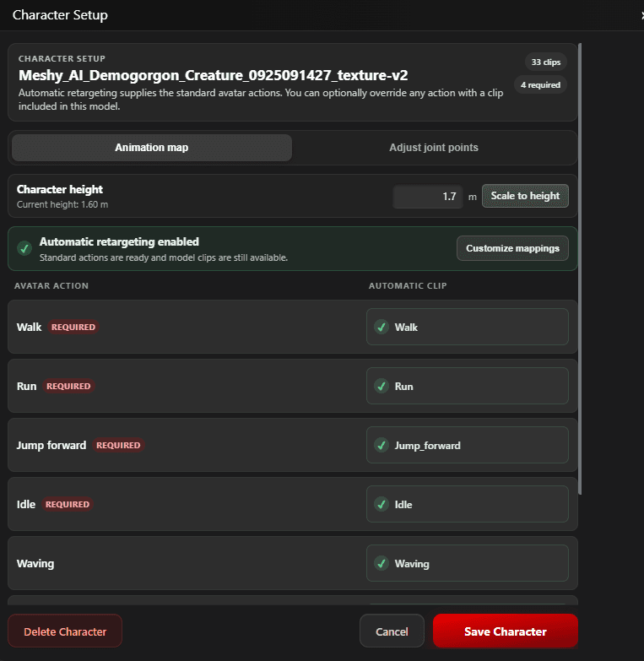Select the Jump_forward automatic clip box

click(468, 445)
